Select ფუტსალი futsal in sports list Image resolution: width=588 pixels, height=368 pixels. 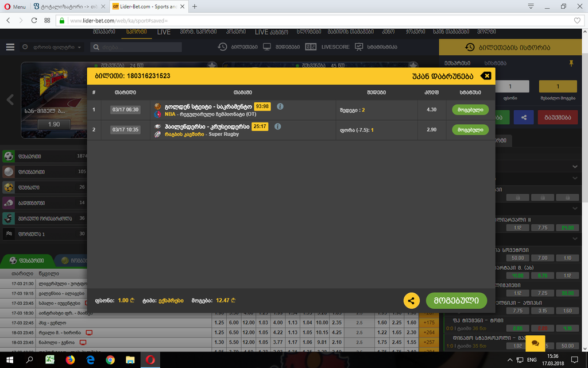[x=44, y=187]
